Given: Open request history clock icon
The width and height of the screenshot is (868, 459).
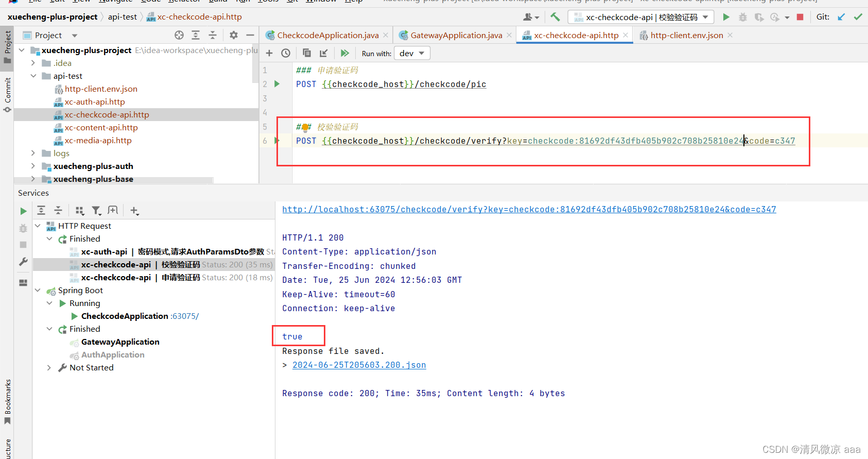Looking at the screenshot, I should (286, 53).
